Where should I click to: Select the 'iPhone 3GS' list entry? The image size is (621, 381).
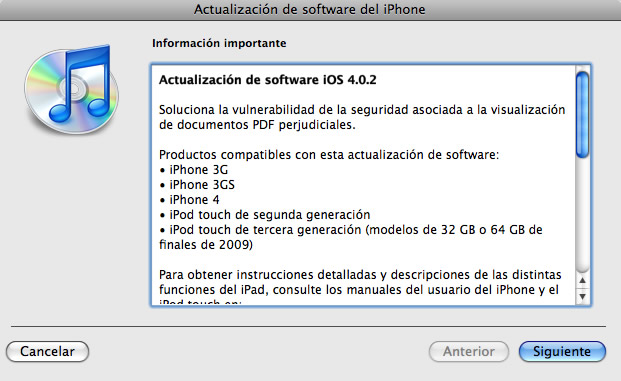tap(197, 185)
